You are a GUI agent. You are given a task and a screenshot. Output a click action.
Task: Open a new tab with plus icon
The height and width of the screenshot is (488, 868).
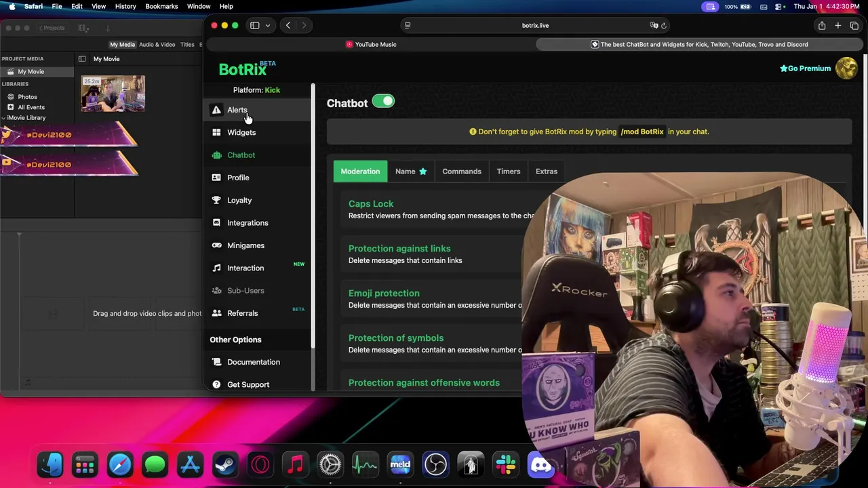pyautogui.click(x=837, y=26)
